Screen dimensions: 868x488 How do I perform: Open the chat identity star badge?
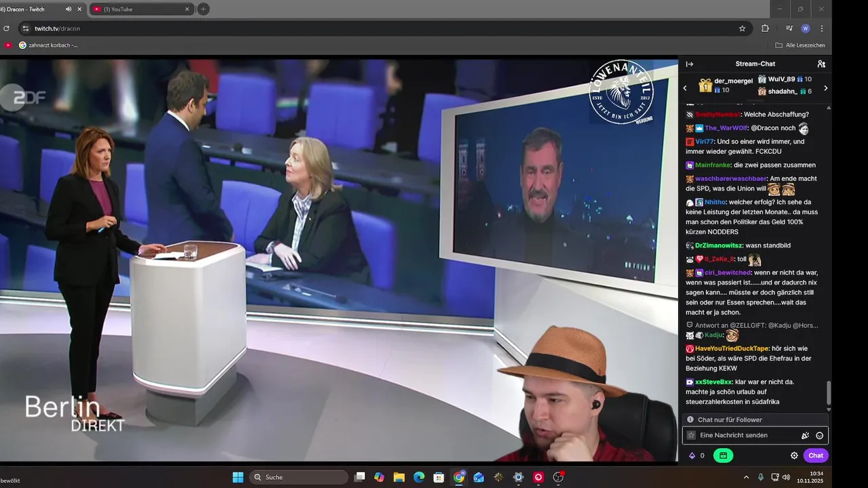point(691,435)
